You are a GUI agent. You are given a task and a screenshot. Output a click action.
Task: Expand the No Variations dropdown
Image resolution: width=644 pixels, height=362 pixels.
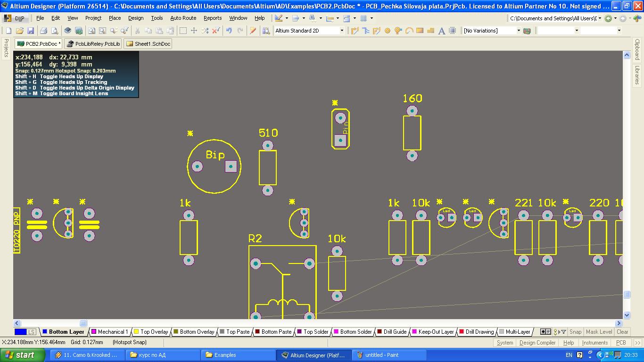click(x=519, y=31)
